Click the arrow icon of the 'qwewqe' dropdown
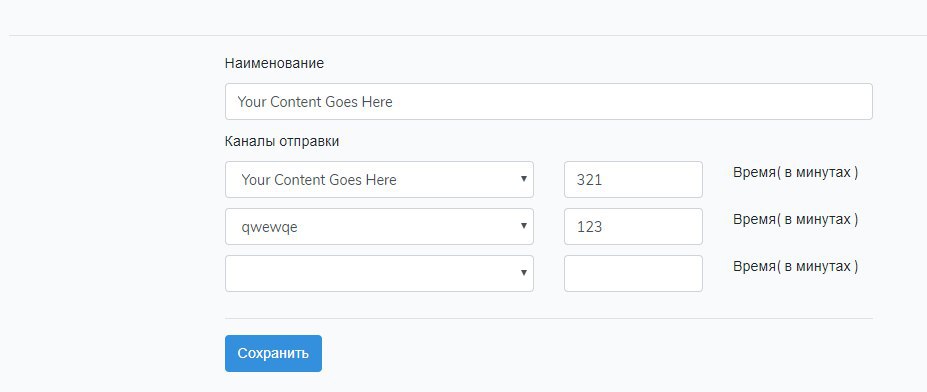The image size is (927, 392). 523,225
